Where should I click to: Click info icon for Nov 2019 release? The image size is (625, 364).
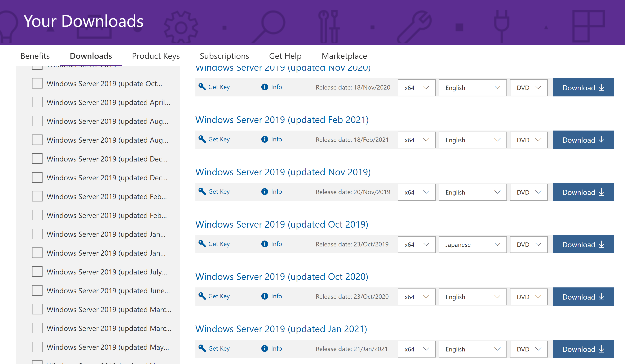click(x=265, y=192)
